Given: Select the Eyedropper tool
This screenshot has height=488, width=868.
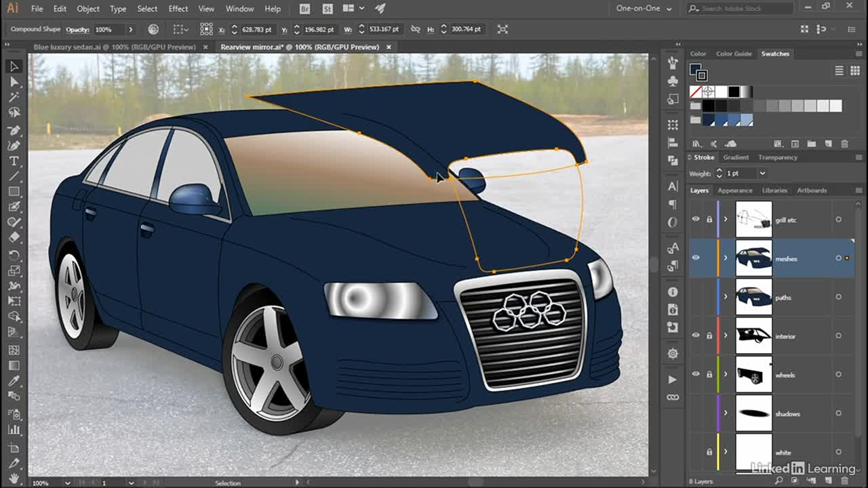Looking at the screenshot, I should [x=14, y=382].
